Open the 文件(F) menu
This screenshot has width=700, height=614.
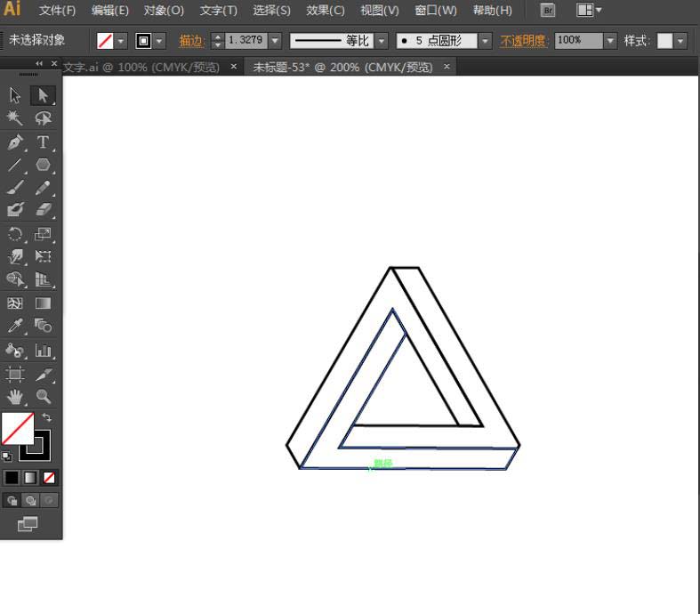(57, 11)
